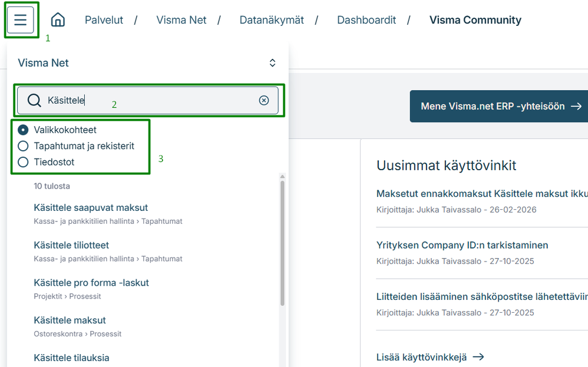588x367 pixels.
Task: Select the Tiedostot radio button
Action: (x=23, y=162)
